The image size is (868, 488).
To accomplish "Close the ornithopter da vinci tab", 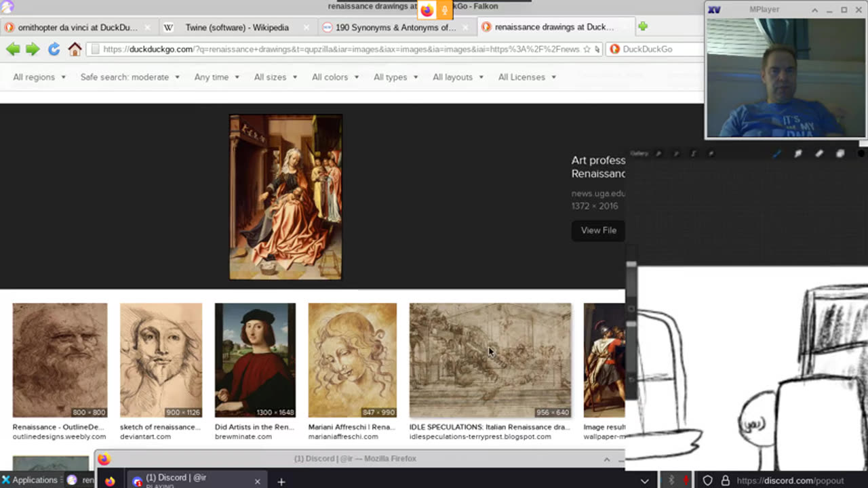I will (147, 27).
